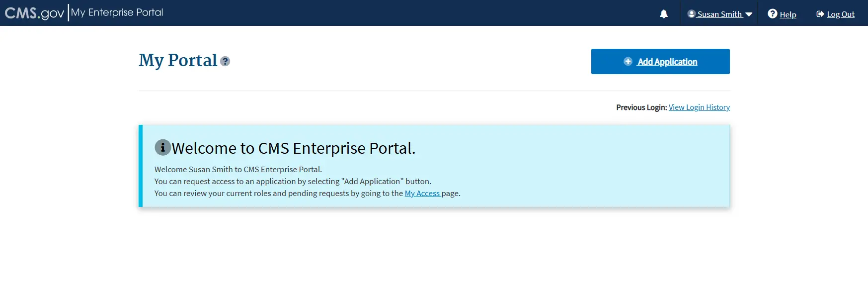This screenshot has width=868, height=298.
Task: Click the Help question mark icon
Action: pos(772,14)
